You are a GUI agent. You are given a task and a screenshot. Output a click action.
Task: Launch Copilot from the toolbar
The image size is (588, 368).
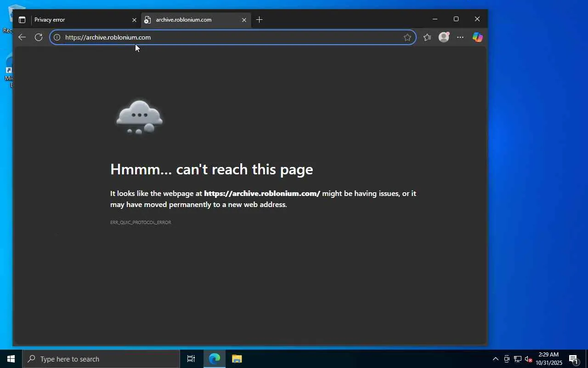click(x=478, y=37)
